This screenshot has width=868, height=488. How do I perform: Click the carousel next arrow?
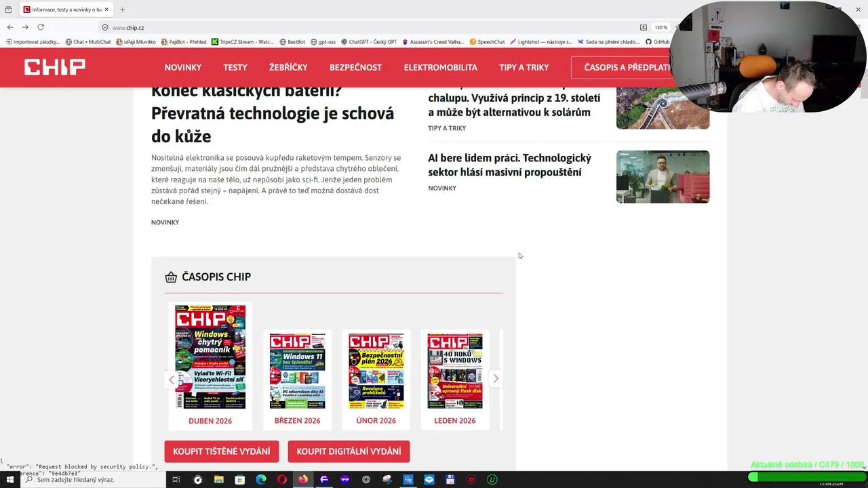[496, 379]
